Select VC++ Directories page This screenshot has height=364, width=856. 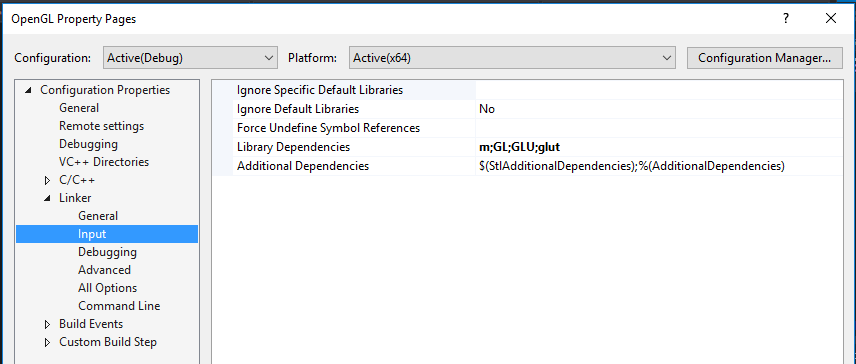point(104,162)
